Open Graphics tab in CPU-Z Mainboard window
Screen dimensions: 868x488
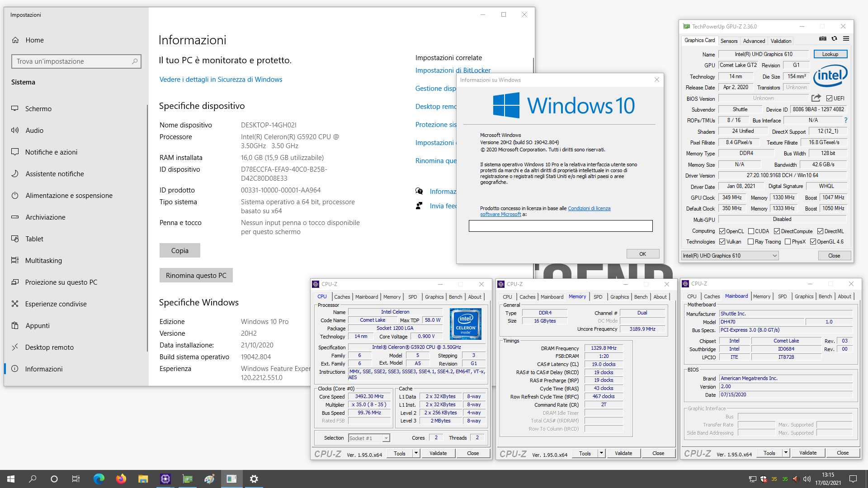(804, 296)
